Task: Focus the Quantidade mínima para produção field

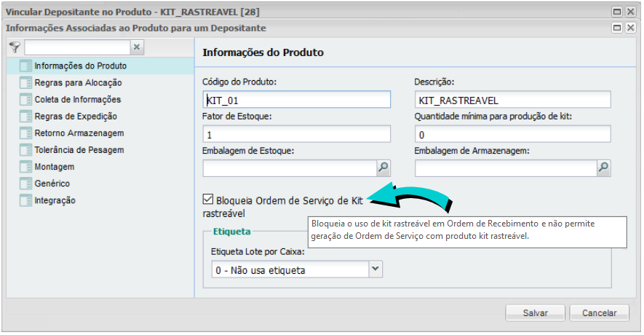Action: (512, 135)
